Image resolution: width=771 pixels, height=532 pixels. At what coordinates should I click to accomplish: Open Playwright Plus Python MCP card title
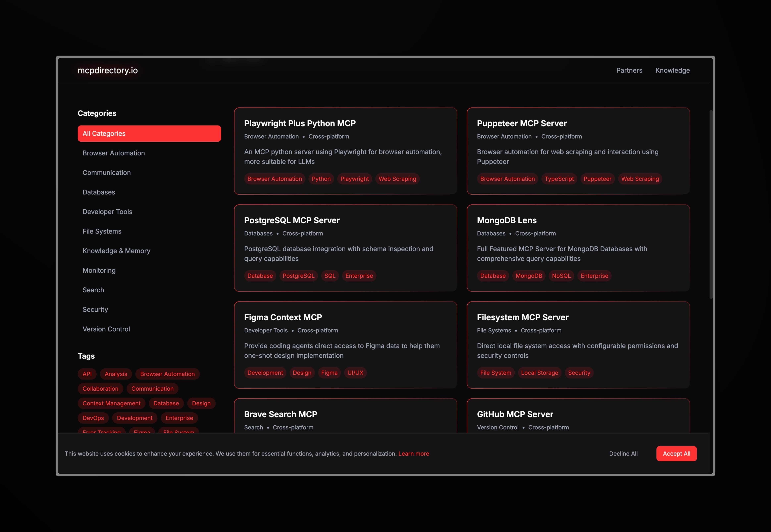[300, 123]
